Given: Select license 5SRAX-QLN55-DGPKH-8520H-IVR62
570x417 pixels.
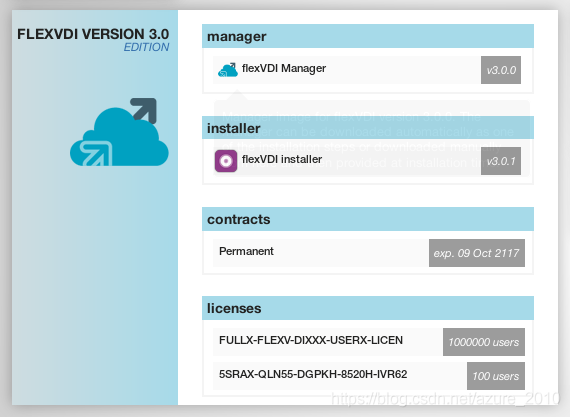Looking at the screenshot, I should (369, 376).
